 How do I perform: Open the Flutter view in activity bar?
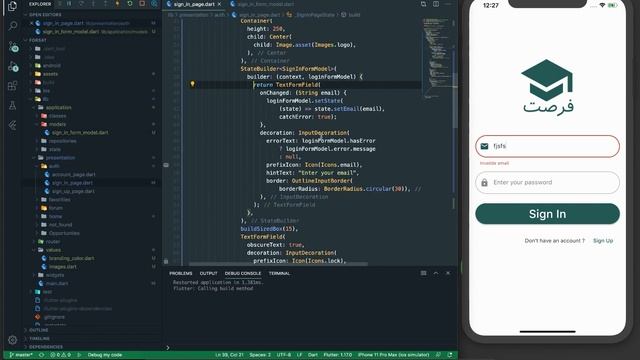(12, 125)
